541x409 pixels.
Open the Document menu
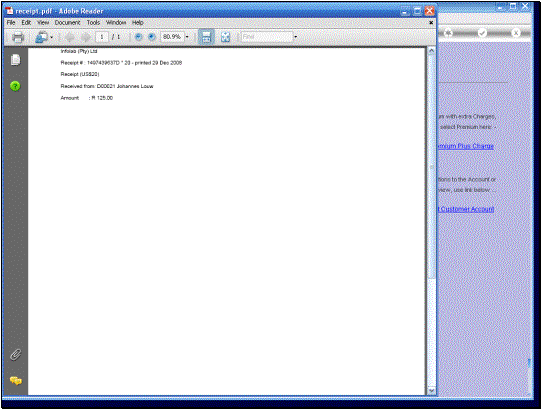[67, 22]
